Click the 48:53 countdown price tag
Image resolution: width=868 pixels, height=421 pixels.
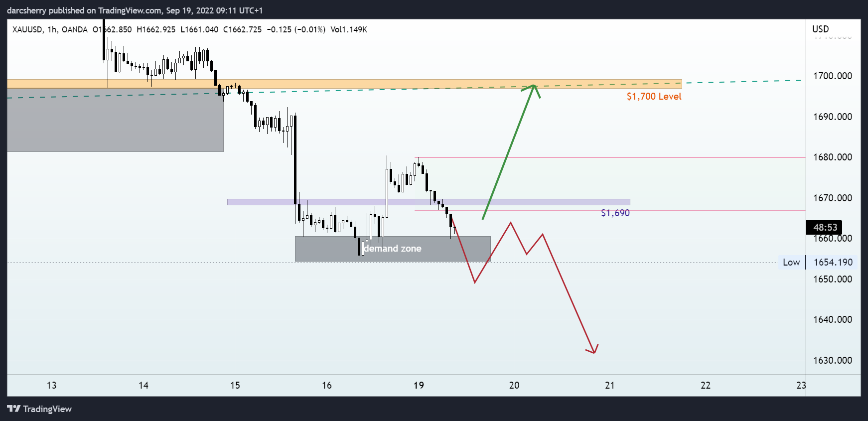[x=824, y=227]
